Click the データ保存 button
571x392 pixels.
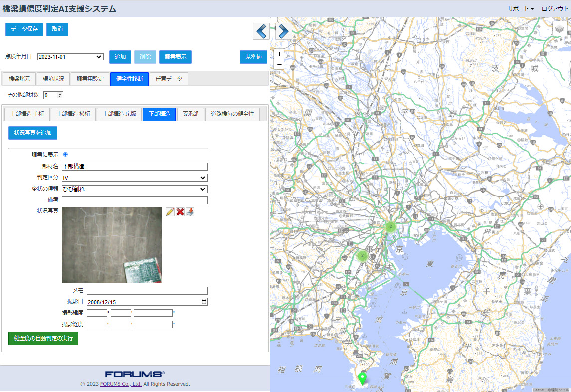(x=24, y=29)
